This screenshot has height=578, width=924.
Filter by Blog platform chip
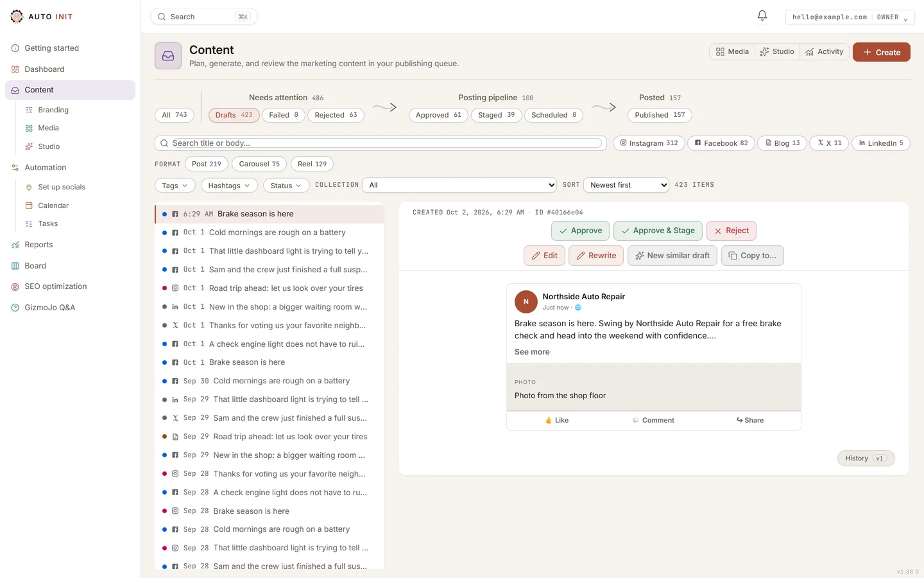[782, 143]
